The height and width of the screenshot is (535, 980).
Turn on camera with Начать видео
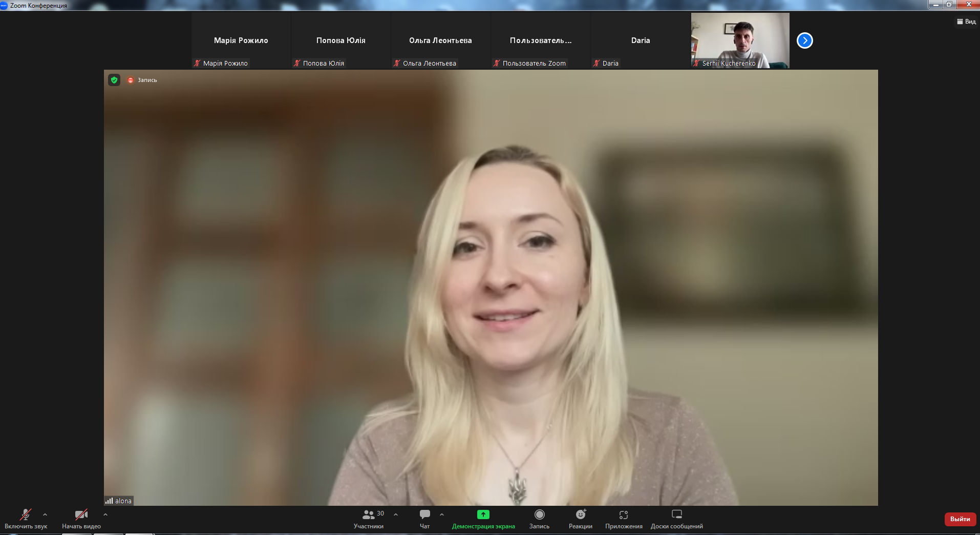81,515
